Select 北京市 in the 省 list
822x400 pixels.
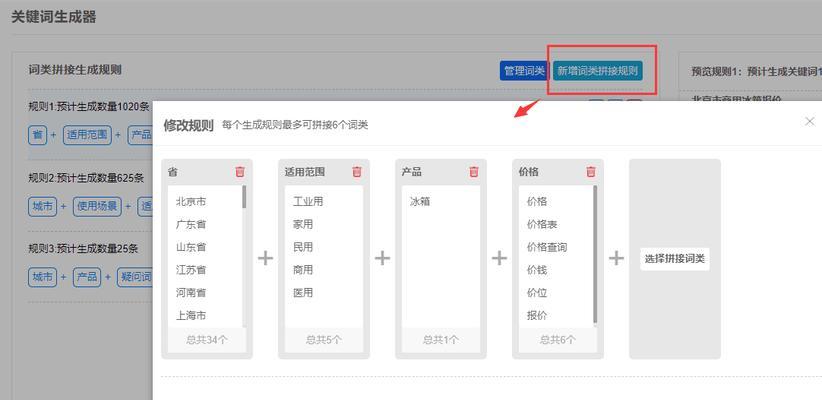point(191,201)
